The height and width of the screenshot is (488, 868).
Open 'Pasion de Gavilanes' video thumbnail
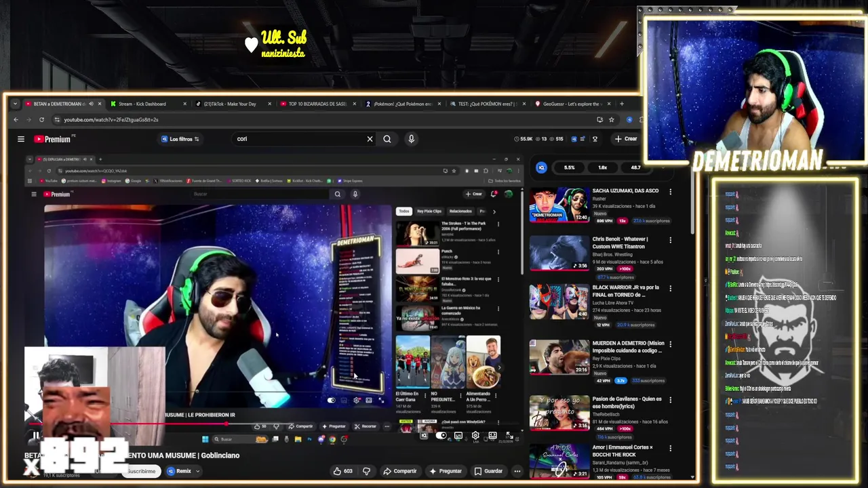[x=559, y=413]
